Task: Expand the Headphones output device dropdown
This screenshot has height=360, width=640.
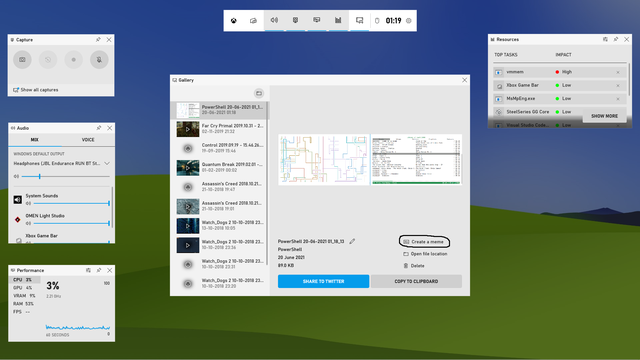Action: 107,163
